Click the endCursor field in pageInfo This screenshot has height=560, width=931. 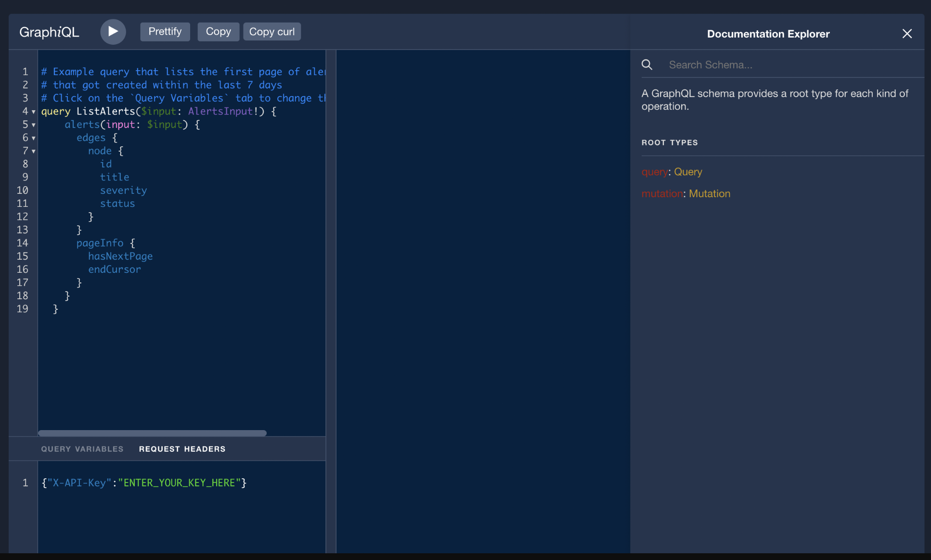pyautogui.click(x=114, y=269)
